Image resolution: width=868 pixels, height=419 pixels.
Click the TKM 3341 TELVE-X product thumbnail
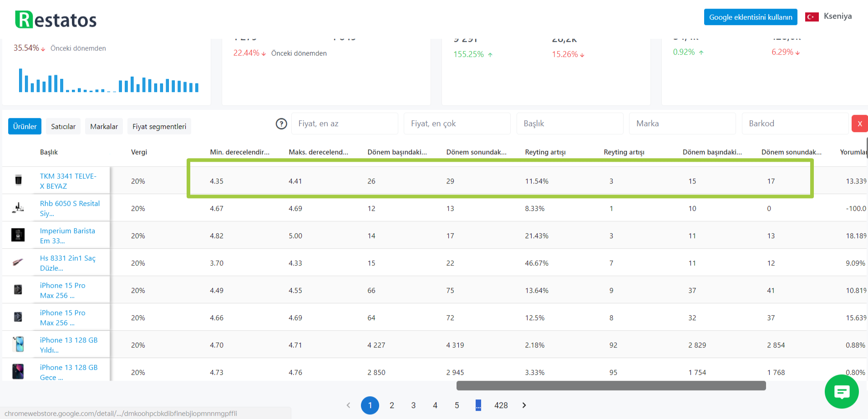(x=18, y=180)
